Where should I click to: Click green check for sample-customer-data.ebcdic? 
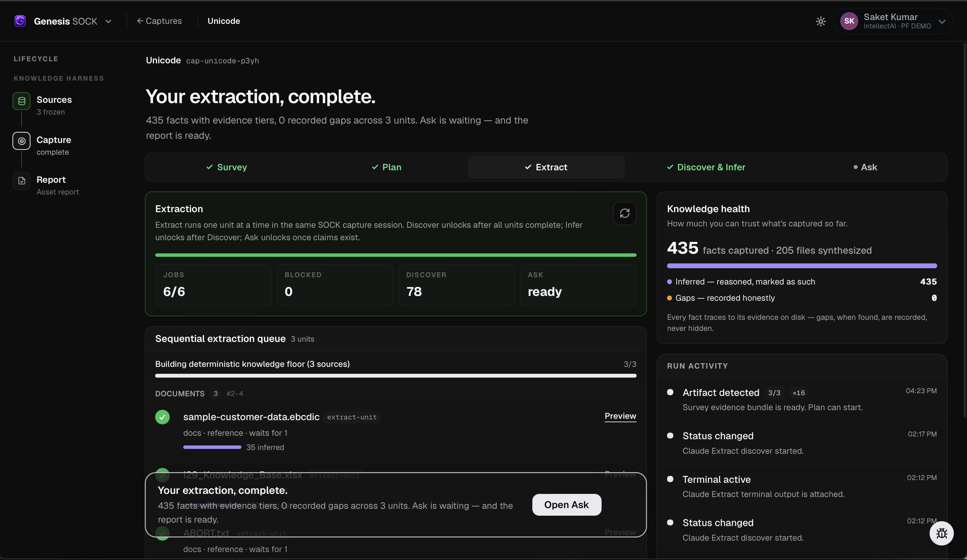tap(162, 417)
